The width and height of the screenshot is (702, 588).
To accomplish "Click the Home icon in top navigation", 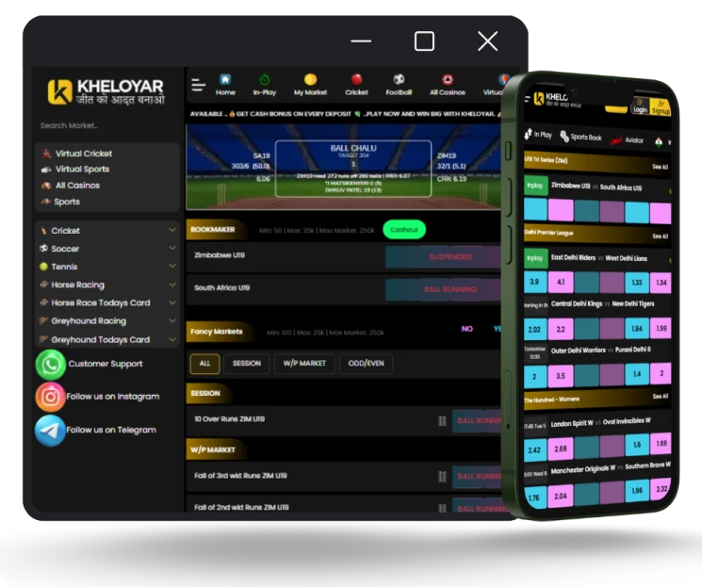I will 225,80.
